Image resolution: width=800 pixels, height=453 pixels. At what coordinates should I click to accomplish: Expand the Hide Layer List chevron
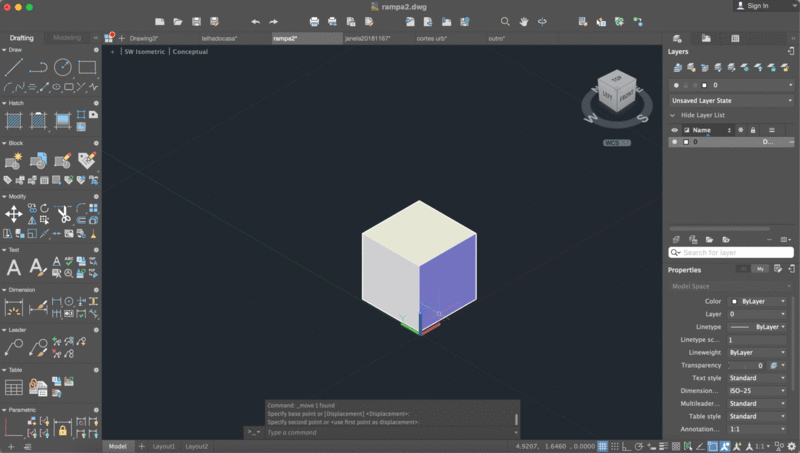(x=672, y=115)
